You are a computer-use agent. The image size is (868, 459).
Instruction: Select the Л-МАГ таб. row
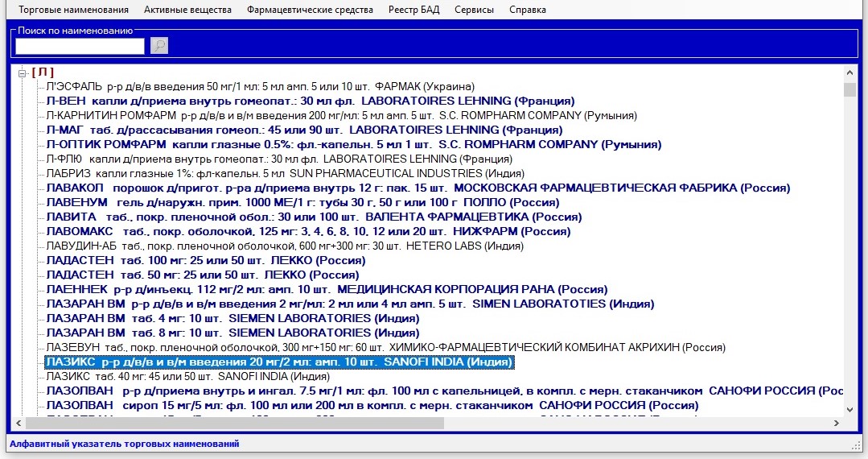coord(304,130)
